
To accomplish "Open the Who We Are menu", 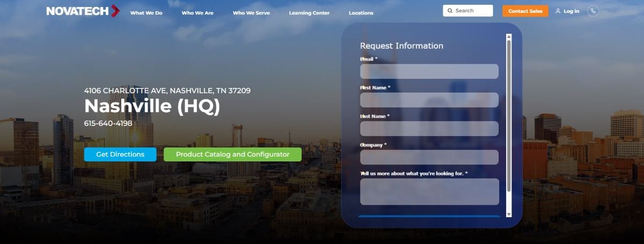I will 197,13.
